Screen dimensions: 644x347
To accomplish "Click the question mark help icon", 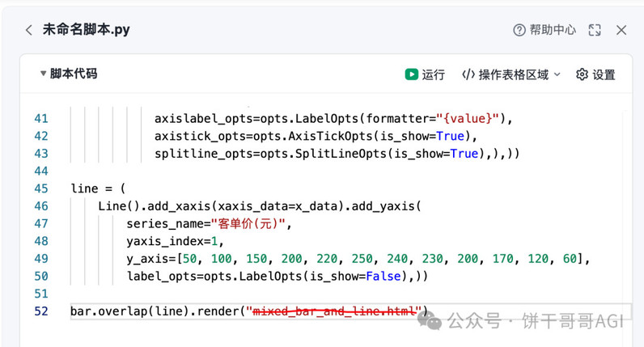I will click(x=519, y=30).
